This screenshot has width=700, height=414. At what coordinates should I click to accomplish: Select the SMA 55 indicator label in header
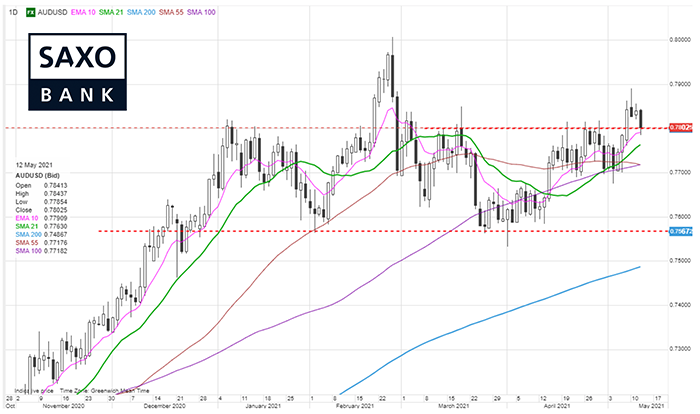coord(171,13)
